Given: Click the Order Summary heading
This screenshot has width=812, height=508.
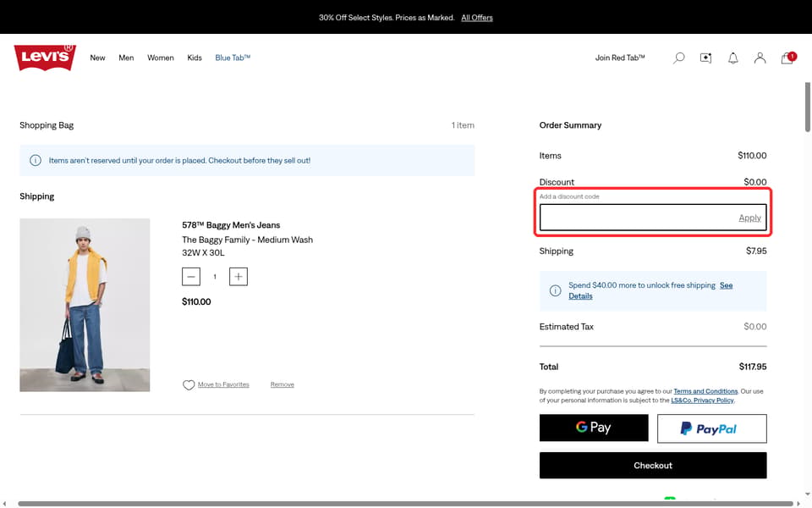Looking at the screenshot, I should tap(570, 125).
